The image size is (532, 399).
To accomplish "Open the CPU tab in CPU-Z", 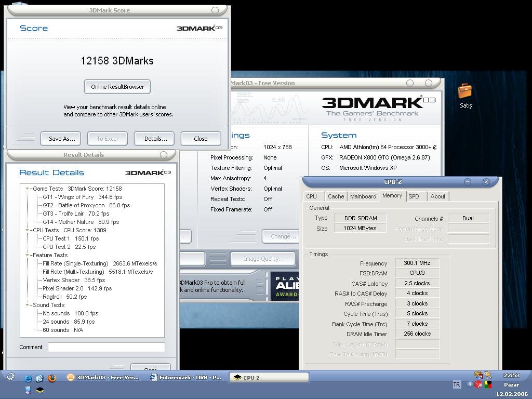I will tap(312, 196).
